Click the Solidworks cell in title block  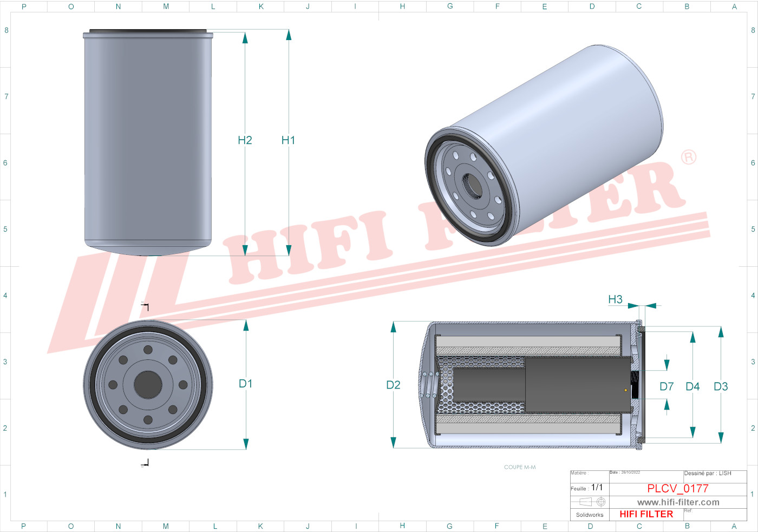point(590,515)
